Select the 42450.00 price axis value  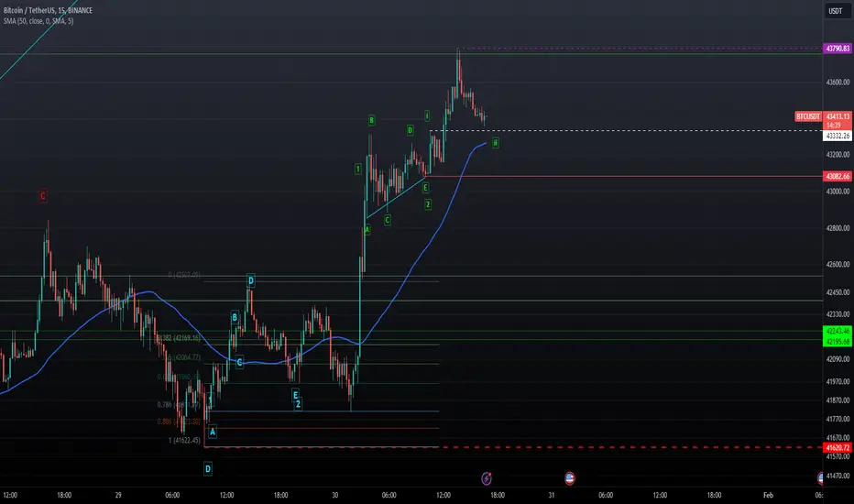point(838,292)
